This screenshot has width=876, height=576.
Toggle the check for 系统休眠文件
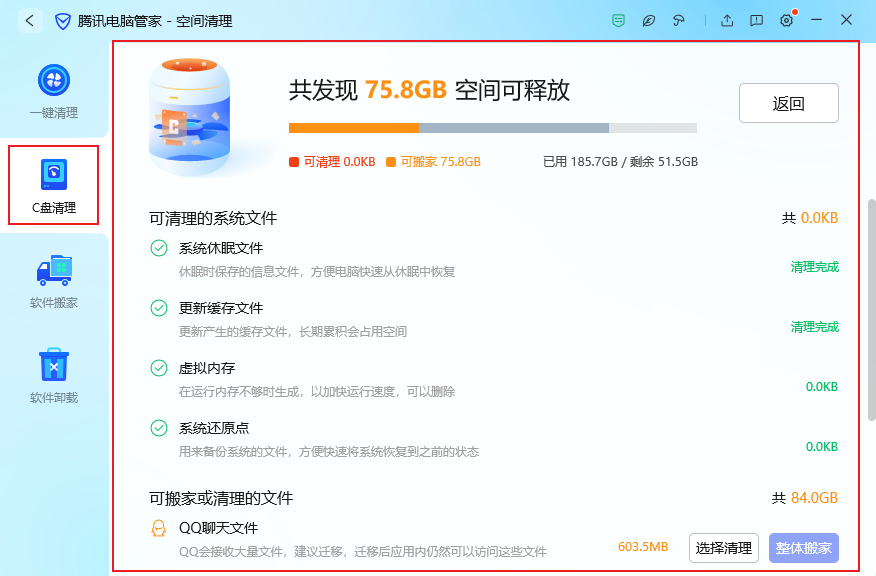[x=159, y=248]
